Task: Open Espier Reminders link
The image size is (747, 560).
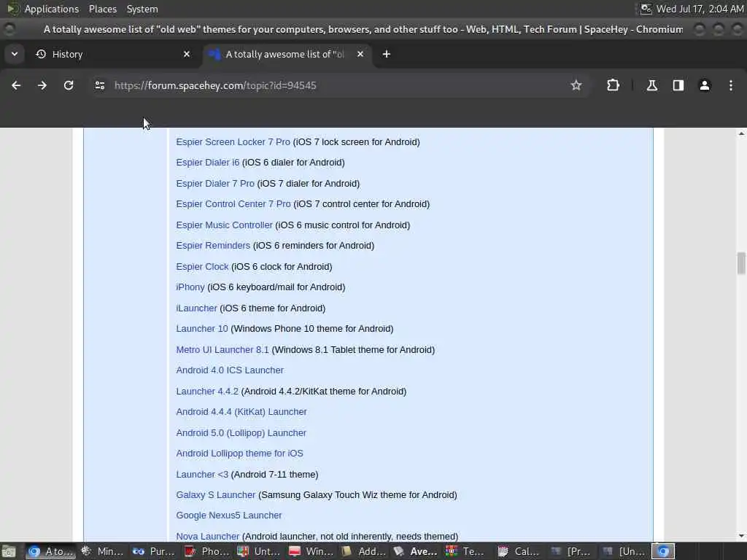Action: pyautogui.click(x=213, y=245)
